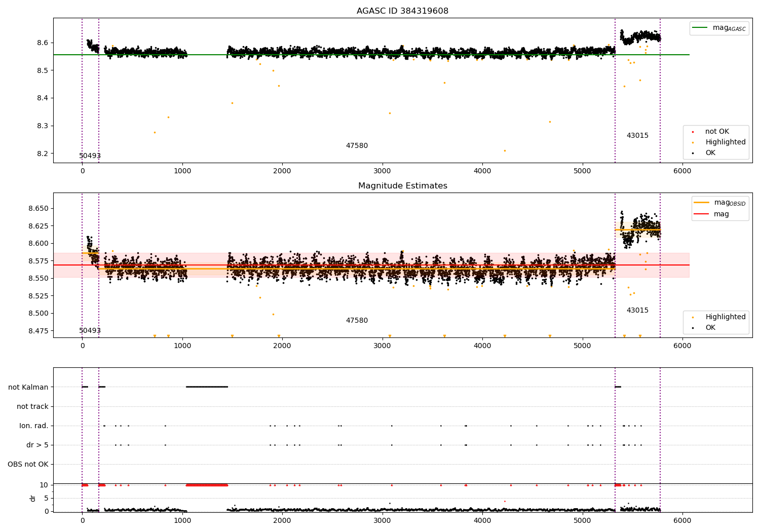This screenshot has width=760, height=532.
Task: Click the 8.4 y-axis tick label
Action: click(x=43, y=98)
